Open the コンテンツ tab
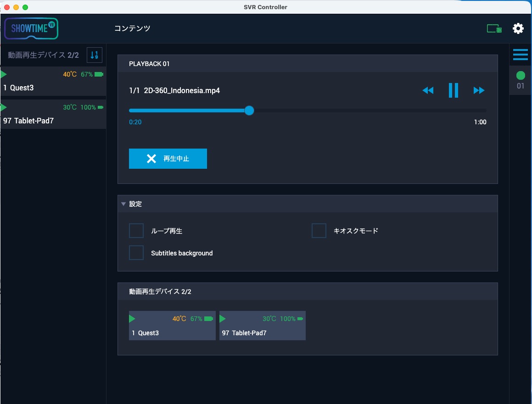This screenshot has width=532, height=404. 132,28
